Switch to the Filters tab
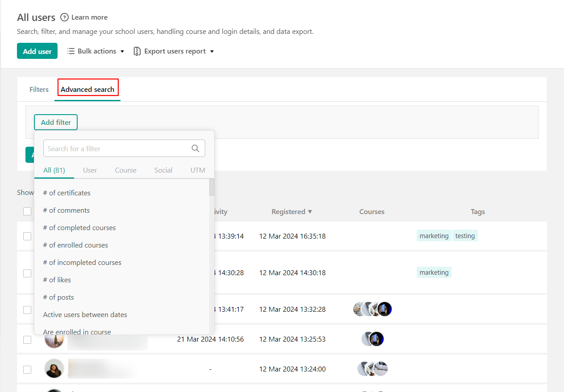The image size is (564, 392). [39, 89]
